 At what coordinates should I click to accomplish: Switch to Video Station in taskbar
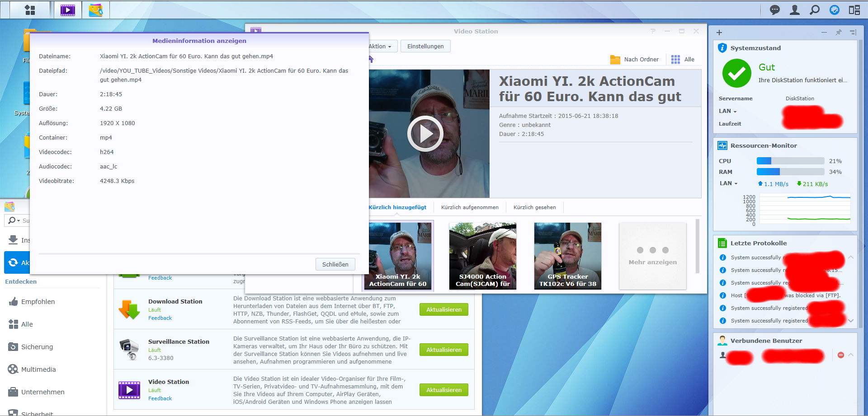pyautogui.click(x=68, y=10)
